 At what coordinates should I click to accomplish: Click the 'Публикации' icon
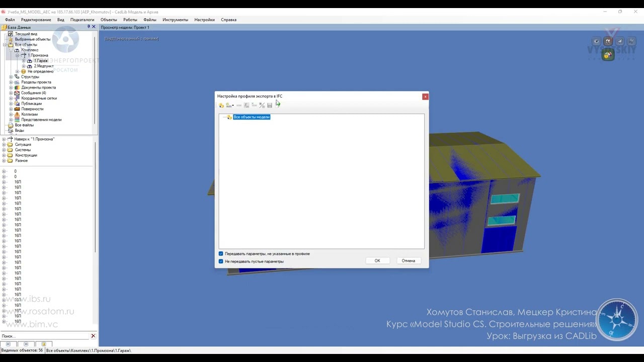[17, 104]
